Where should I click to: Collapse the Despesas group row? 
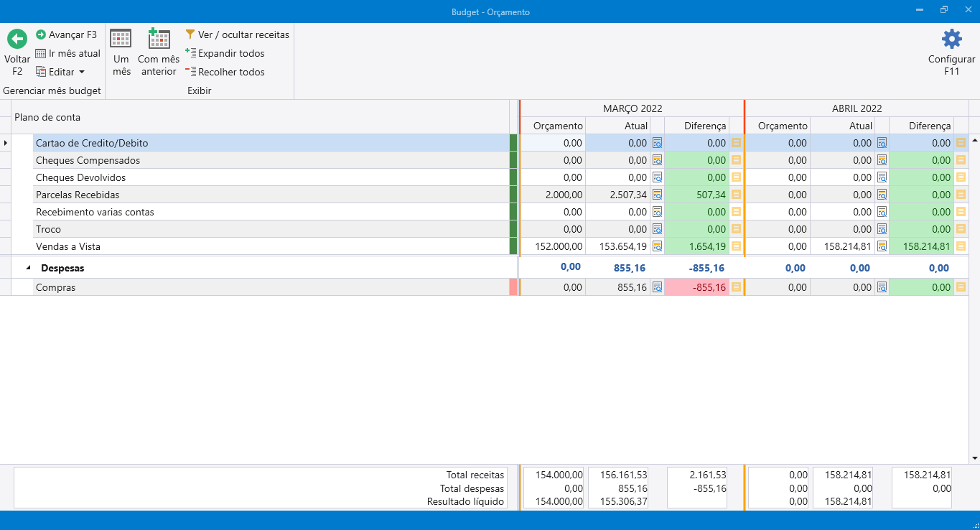(x=29, y=268)
